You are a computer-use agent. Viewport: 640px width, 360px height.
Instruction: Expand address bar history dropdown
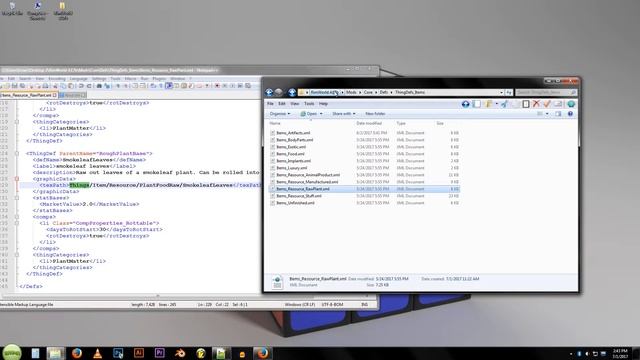click(x=501, y=93)
